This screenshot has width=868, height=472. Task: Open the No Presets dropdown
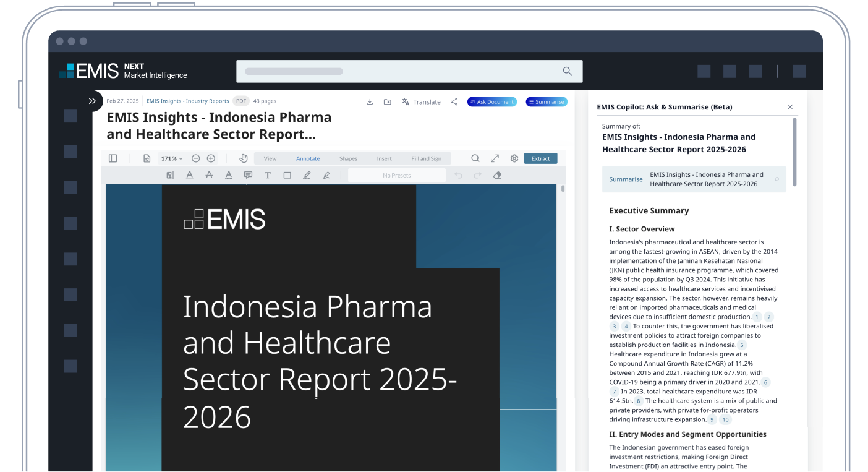click(x=396, y=176)
